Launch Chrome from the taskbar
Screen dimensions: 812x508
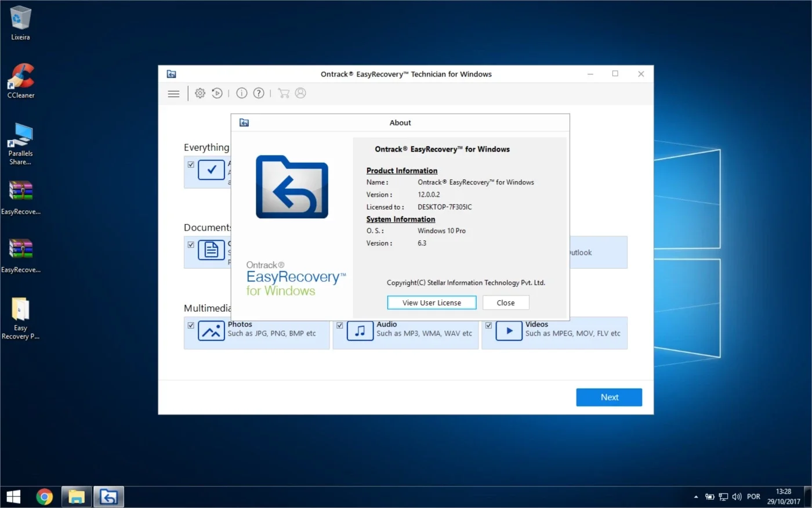45,497
